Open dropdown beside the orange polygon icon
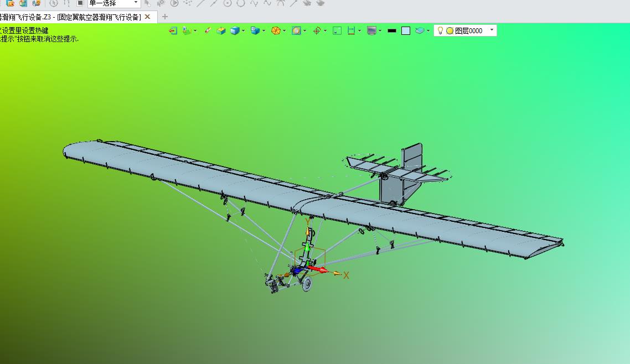The height and width of the screenshot is (364, 630). 285,31
